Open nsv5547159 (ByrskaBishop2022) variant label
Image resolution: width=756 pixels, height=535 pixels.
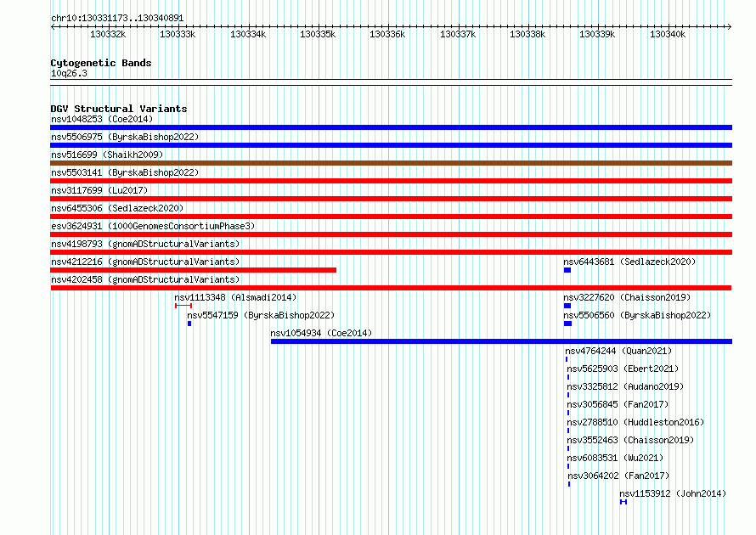pyautogui.click(x=261, y=315)
